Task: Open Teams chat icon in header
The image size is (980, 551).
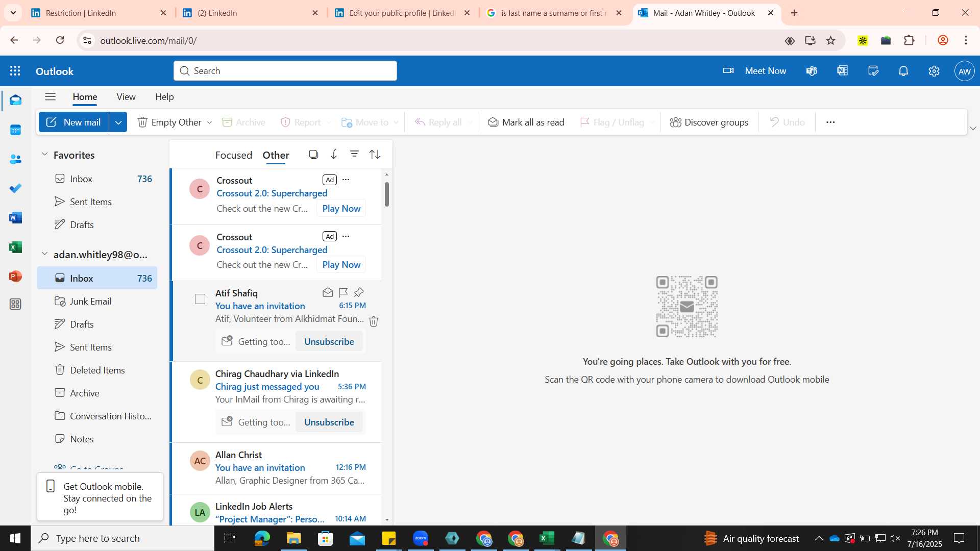Action: coord(812,71)
